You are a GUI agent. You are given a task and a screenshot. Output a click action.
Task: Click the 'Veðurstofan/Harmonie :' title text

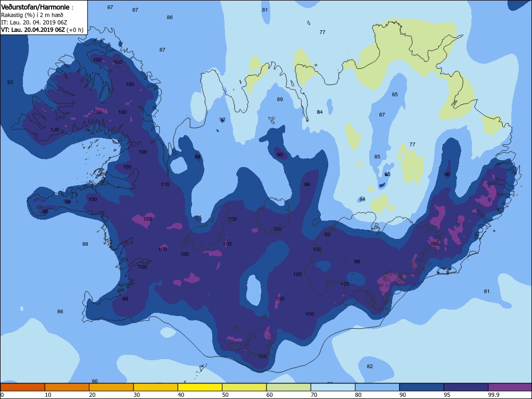click(37, 7)
